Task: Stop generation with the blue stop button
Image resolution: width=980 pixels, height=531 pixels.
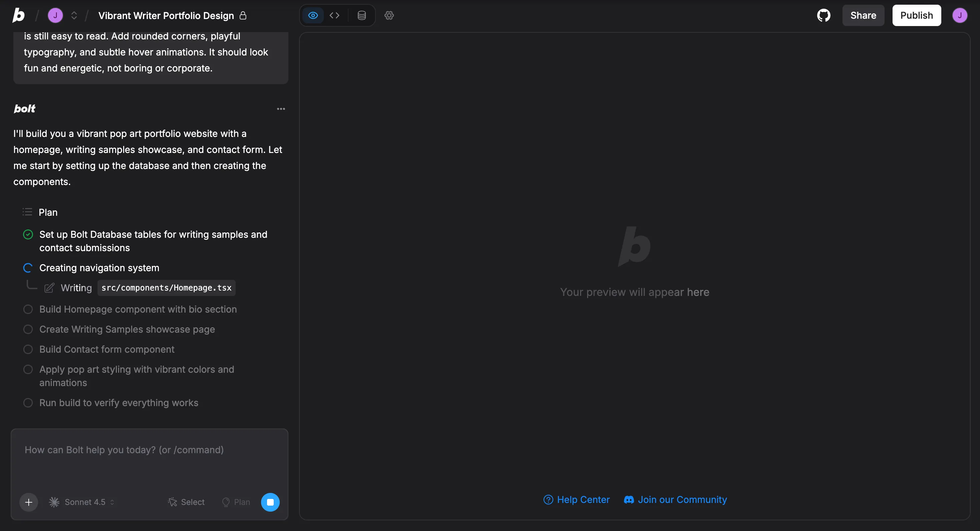Action: (x=270, y=502)
